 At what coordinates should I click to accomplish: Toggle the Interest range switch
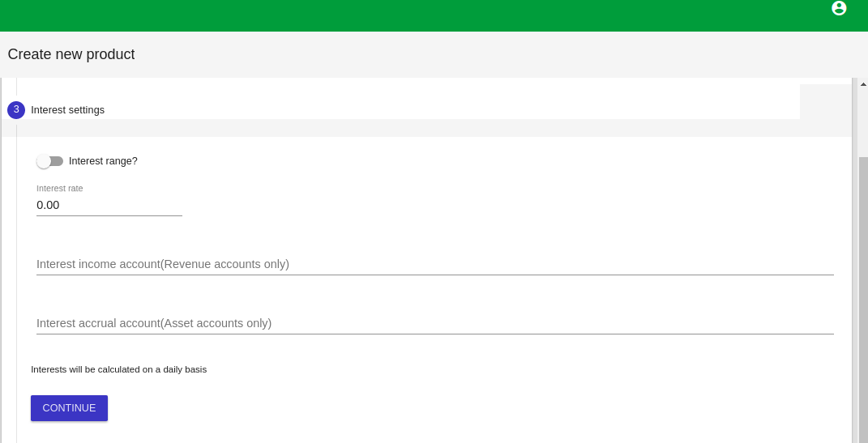tap(49, 161)
